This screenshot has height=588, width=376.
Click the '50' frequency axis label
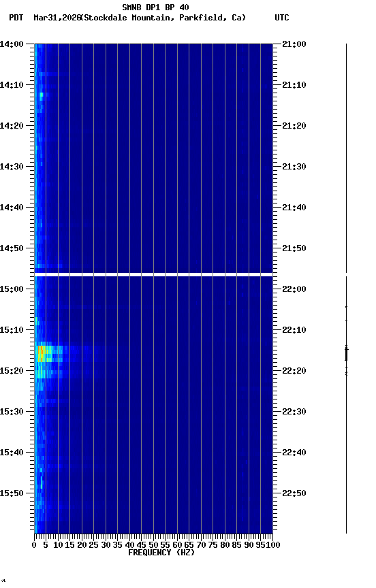pyautogui.click(x=153, y=545)
